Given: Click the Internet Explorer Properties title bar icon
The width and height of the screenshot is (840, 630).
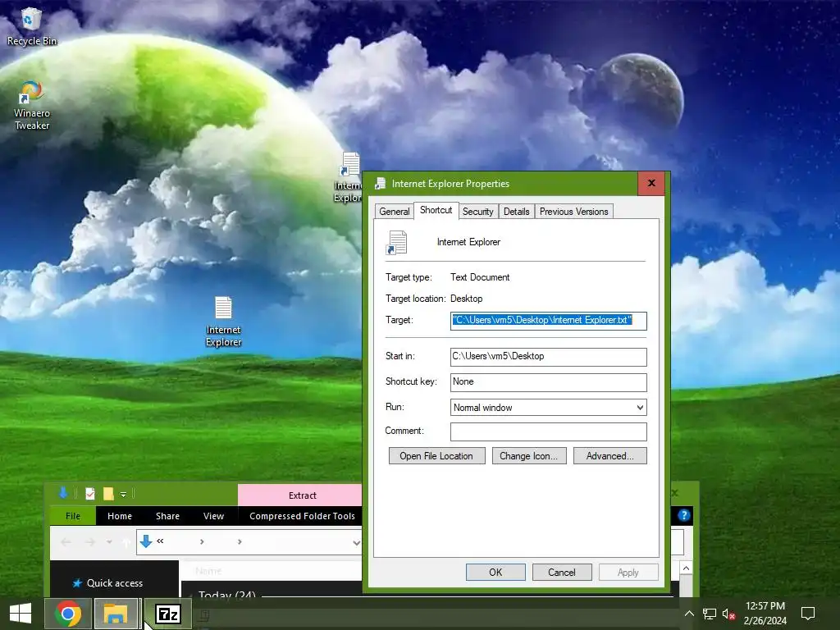Looking at the screenshot, I should [381, 184].
